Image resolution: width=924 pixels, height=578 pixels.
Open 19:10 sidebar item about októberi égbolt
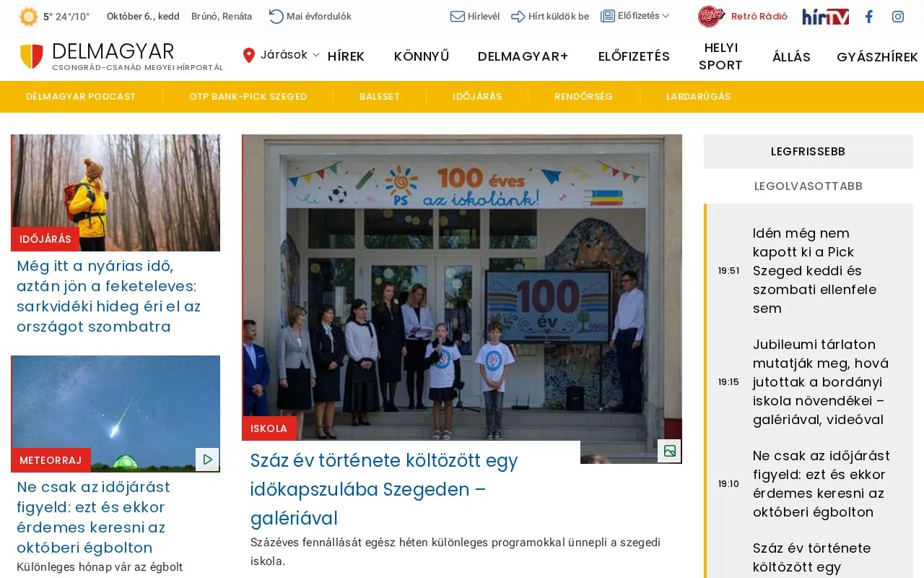coord(821,484)
